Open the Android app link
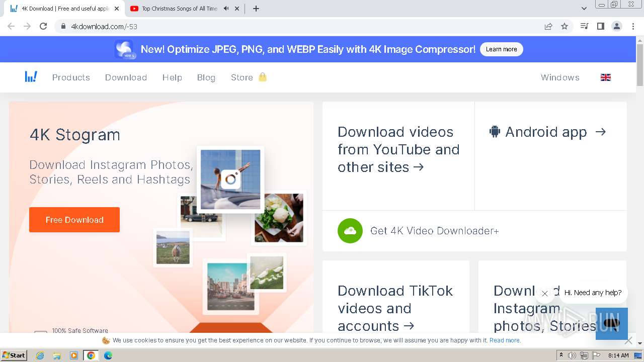644x362 pixels. [547, 132]
